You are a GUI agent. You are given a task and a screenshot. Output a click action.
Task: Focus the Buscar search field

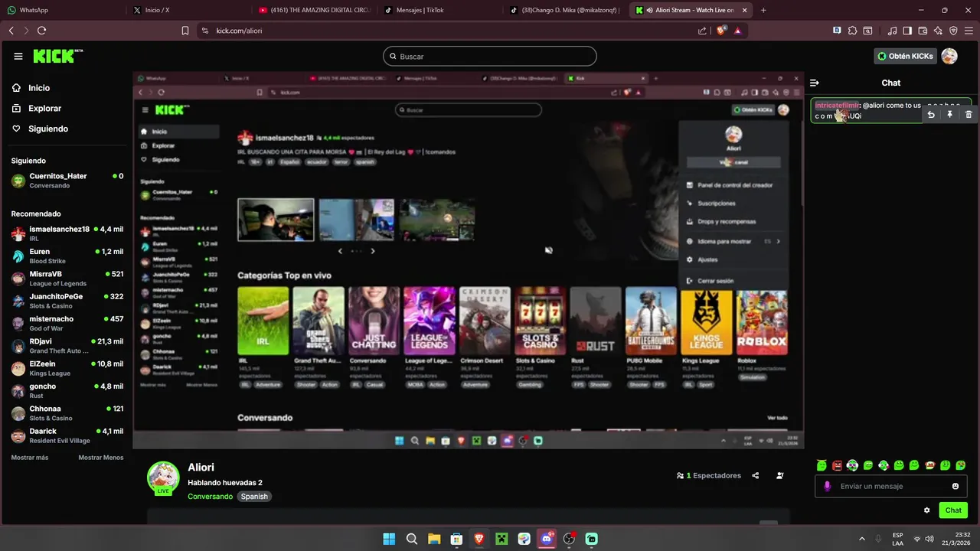pos(490,56)
